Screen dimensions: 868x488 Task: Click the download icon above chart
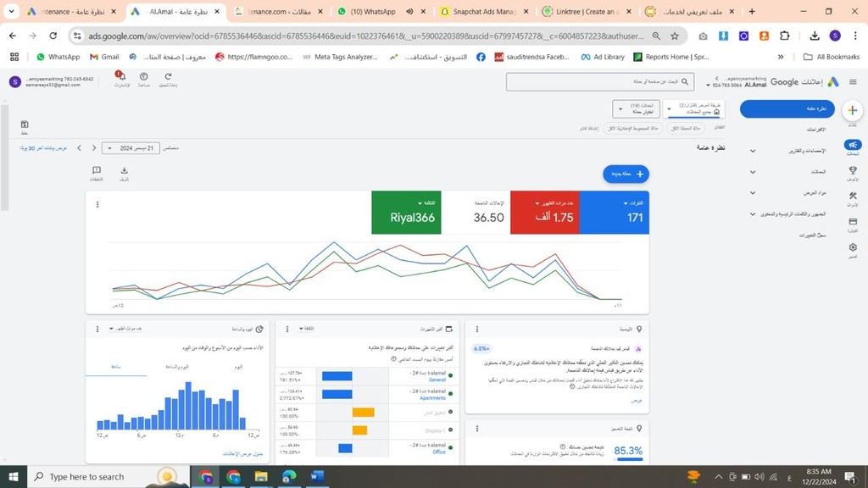[124, 170]
